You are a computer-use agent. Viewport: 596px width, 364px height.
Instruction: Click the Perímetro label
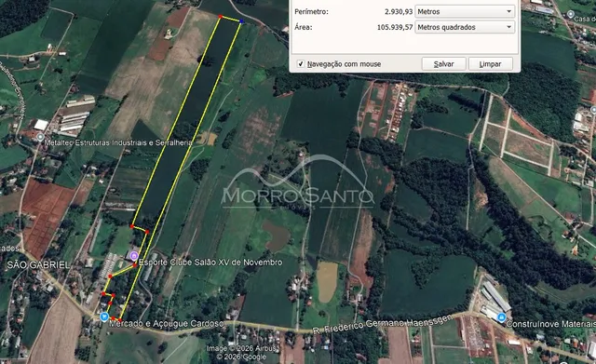pyautogui.click(x=311, y=12)
